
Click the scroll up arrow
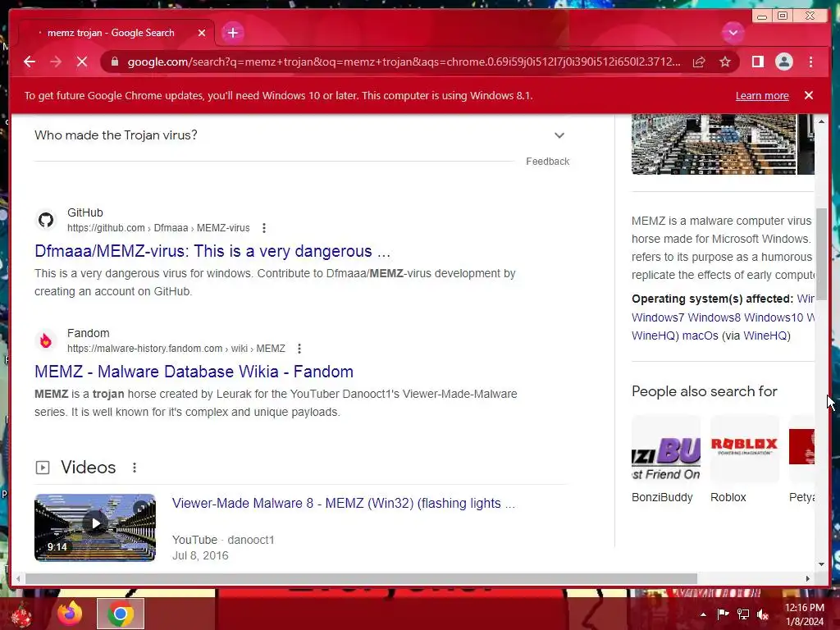822,122
